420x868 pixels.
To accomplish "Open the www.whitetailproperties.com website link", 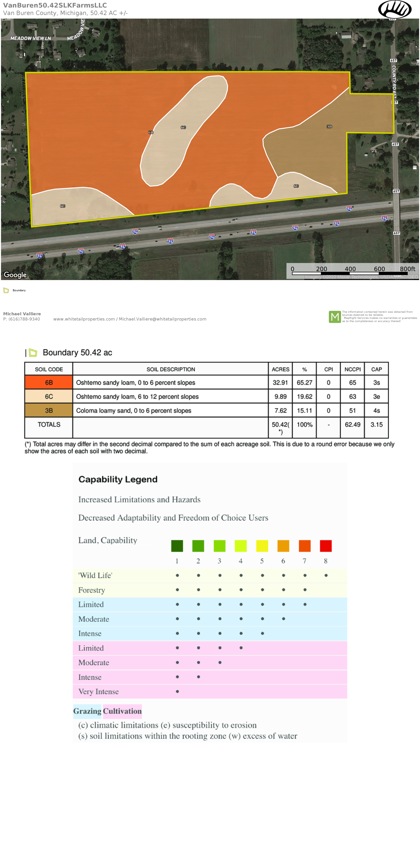I will 84,319.
